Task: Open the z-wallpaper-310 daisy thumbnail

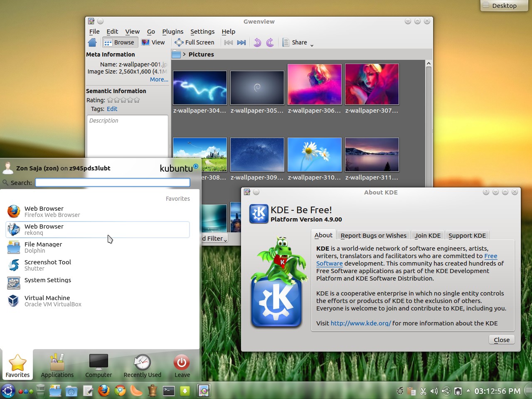Action: [314, 154]
